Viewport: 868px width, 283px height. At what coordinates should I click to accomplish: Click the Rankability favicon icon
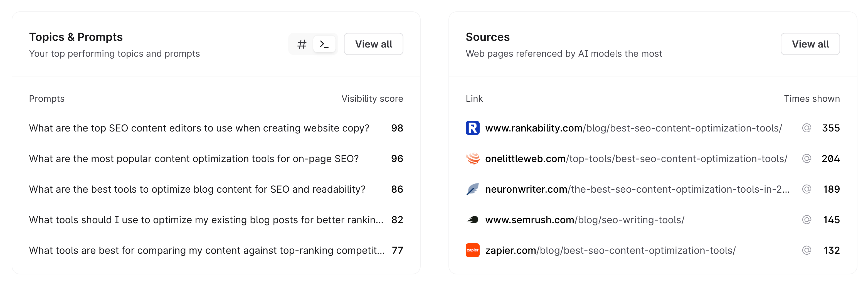472,128
